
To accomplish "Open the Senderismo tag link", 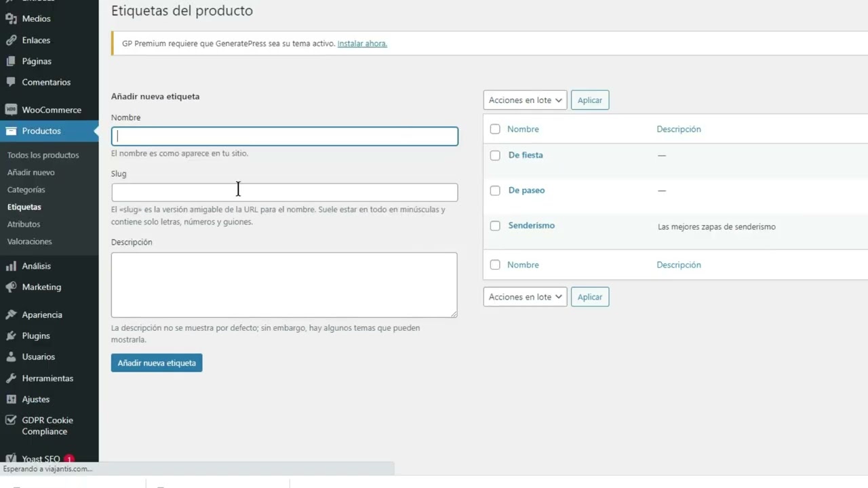I will [532, 226].
